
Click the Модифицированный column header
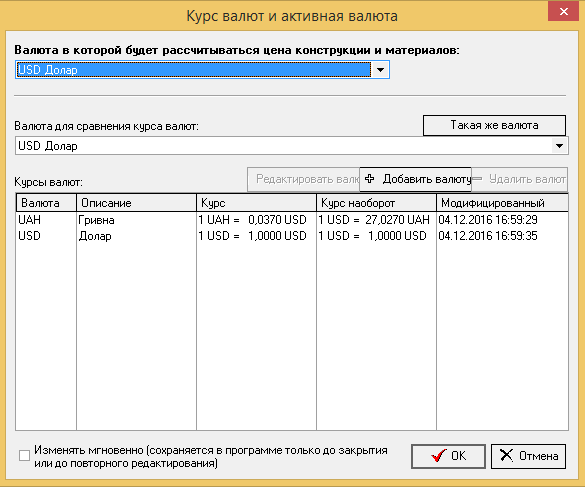click(x=503, y=203)
